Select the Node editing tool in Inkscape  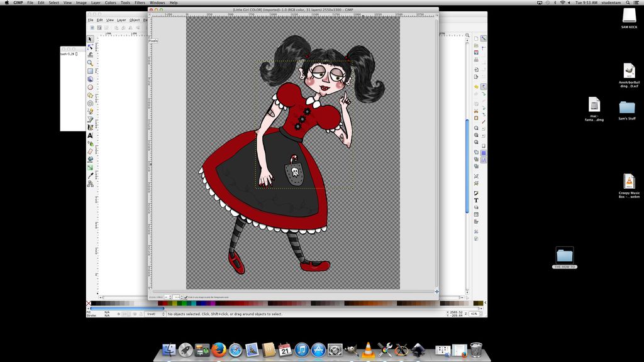[89, 48]
